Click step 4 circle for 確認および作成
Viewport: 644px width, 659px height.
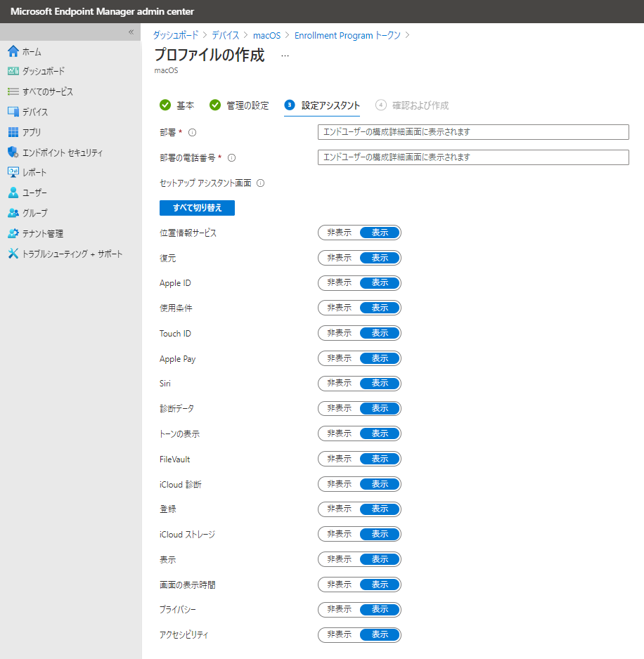(380, 105)
